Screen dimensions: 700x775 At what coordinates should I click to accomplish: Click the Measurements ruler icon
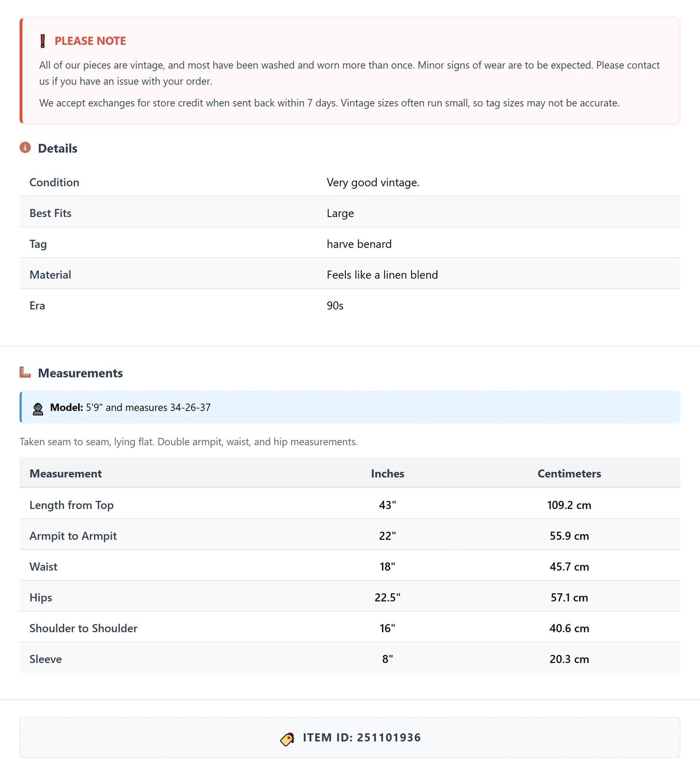[x=25, y=372]
